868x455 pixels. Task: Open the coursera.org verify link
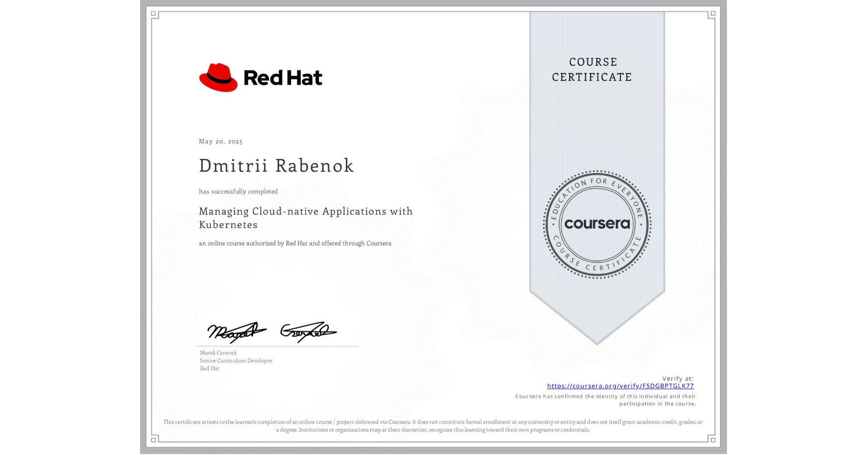tap(620, 386)
